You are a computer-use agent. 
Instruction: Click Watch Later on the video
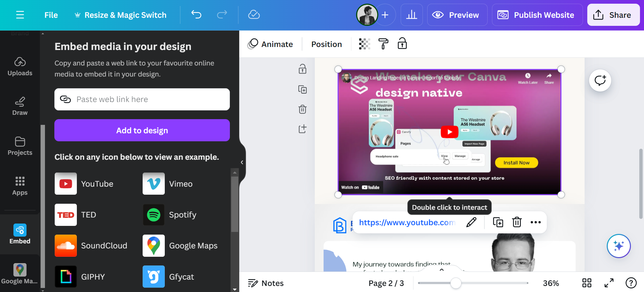tap(528, 79)
